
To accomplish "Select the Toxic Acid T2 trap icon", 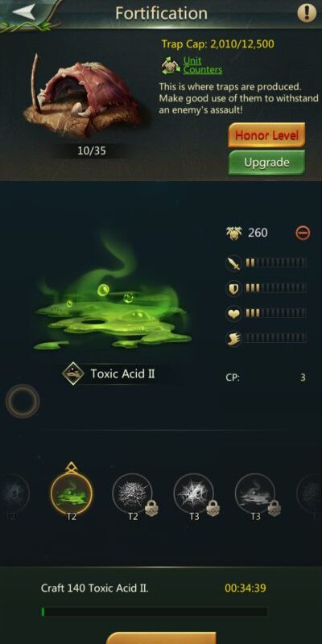I will [x=72, y=494].
